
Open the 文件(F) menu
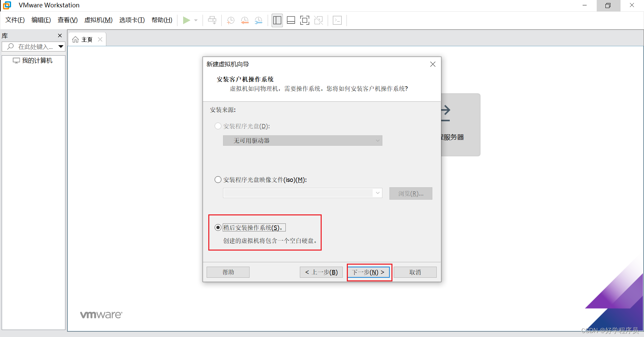coord(15,20)
